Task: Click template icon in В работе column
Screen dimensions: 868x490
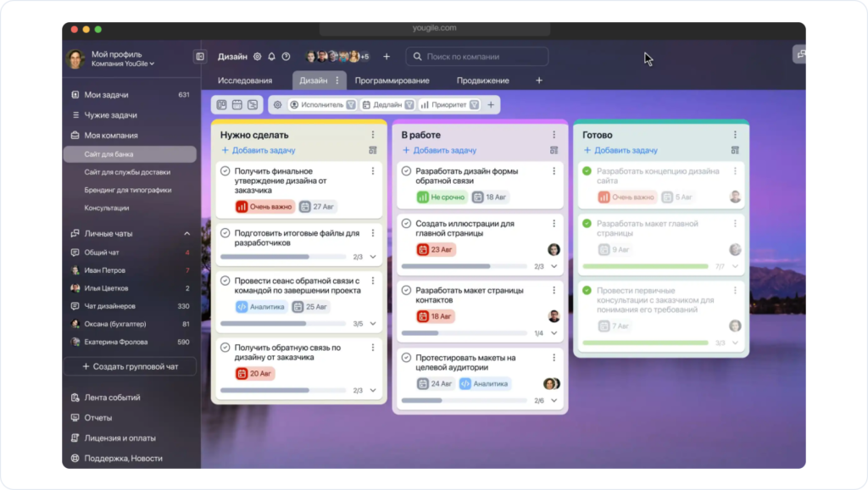Action: point(554,150)
